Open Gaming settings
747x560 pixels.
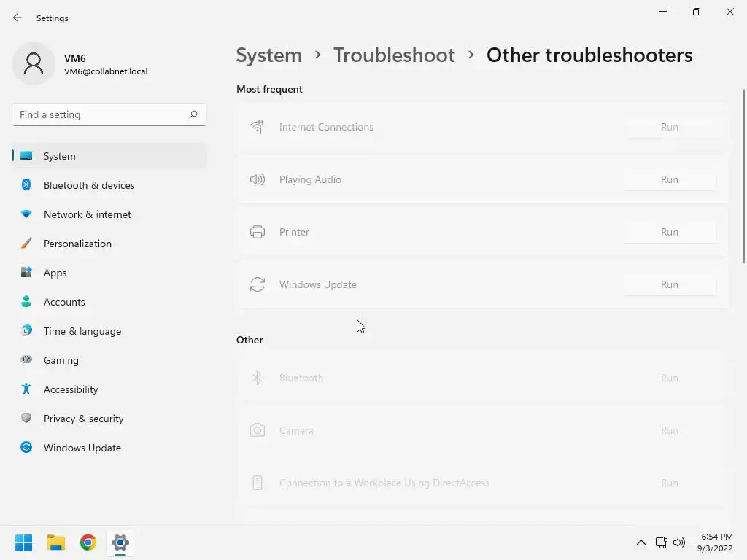coord(109,360)
